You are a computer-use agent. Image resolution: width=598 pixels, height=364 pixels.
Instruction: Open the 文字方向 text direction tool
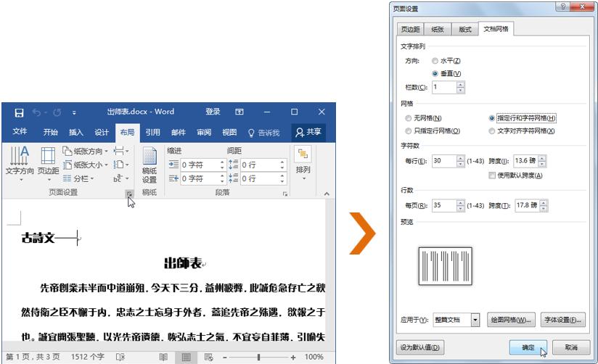[x=20, y=164]
